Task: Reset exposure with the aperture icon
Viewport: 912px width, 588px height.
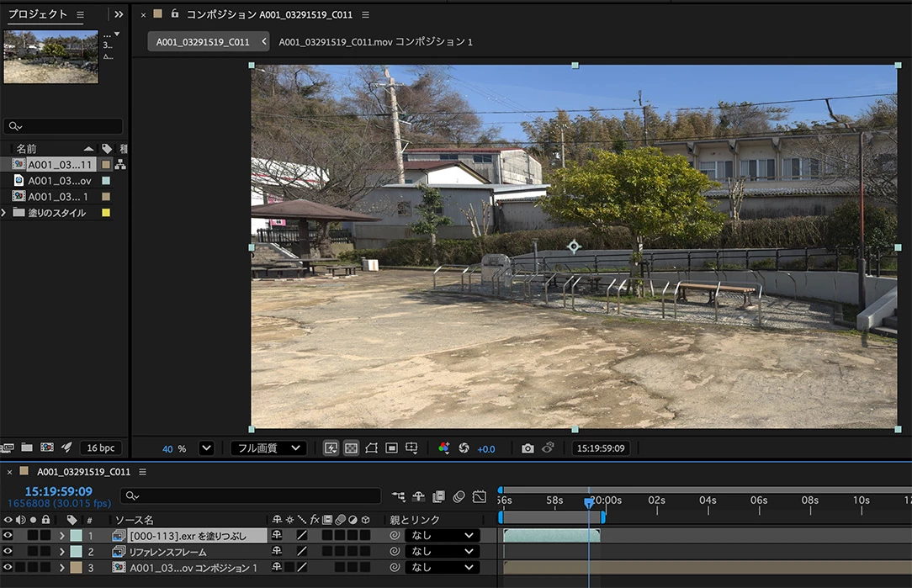Action: 464,448
